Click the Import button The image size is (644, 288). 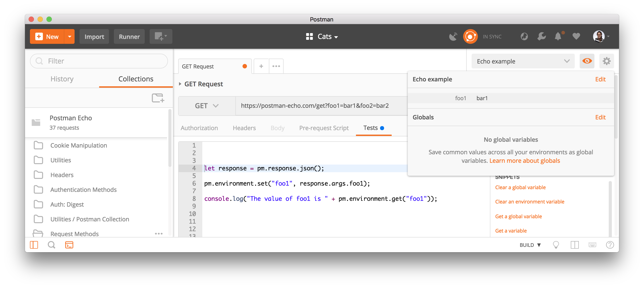point(94,37)
